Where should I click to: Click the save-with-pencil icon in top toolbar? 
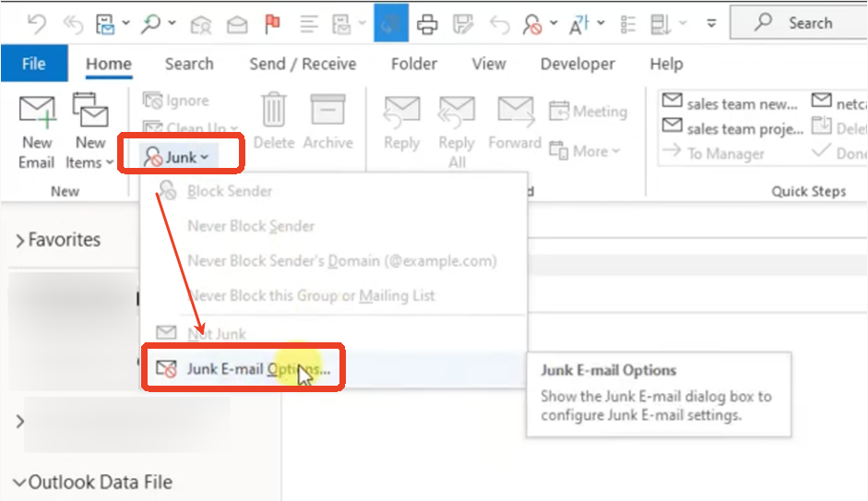coord(463,24)
